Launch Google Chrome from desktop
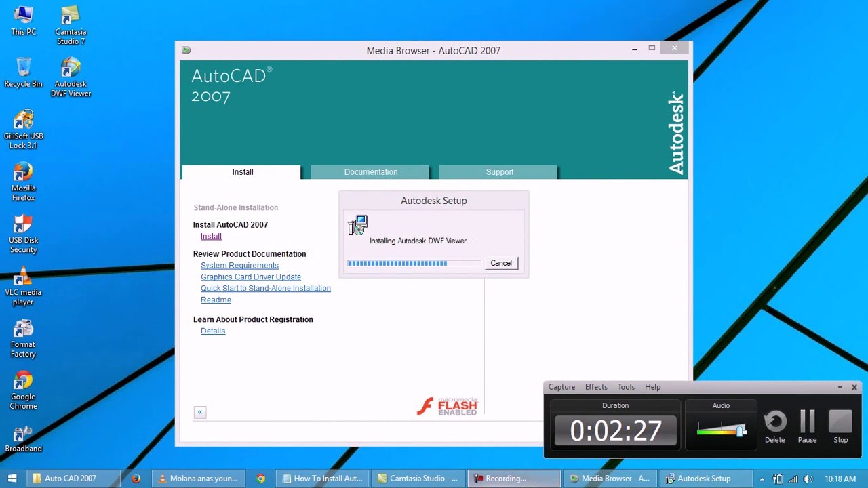Viewport: 868px width, 488px height. click(23, 390)
